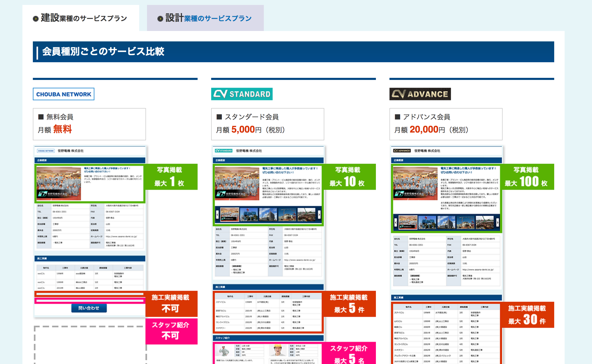Click group photo in free plan preview
592x364 pixels.
tap(59, 183)
